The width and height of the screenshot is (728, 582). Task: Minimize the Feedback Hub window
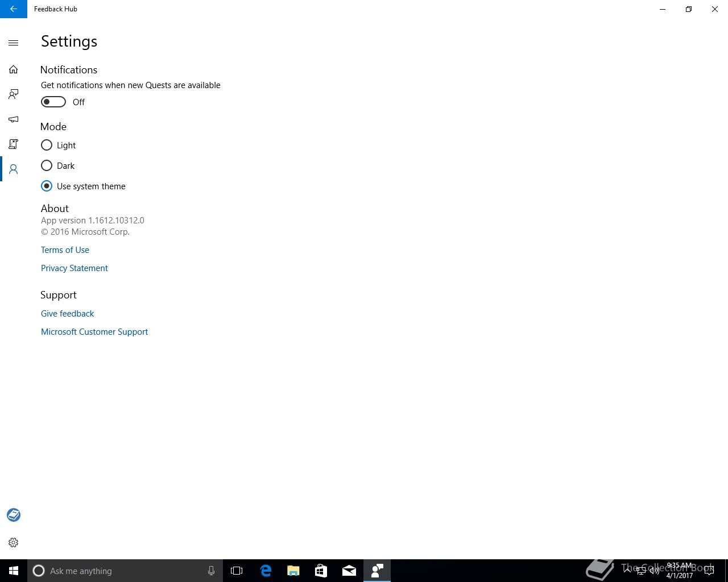tap(663, 9)
